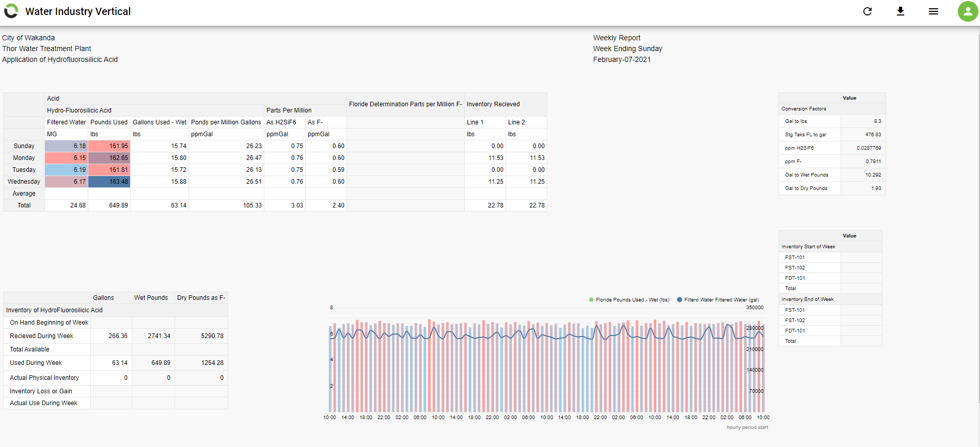Open the hamburger menu icon
980x447 pixels.
click(x=934, y=11)
